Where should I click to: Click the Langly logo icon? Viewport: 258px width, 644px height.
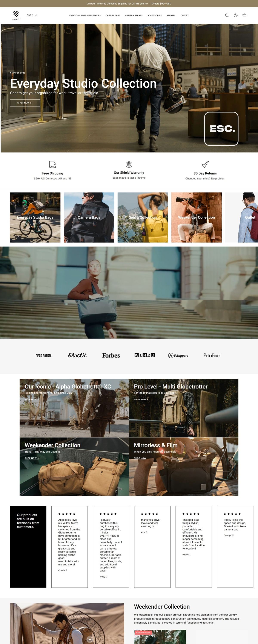click(x=16, y=15)
